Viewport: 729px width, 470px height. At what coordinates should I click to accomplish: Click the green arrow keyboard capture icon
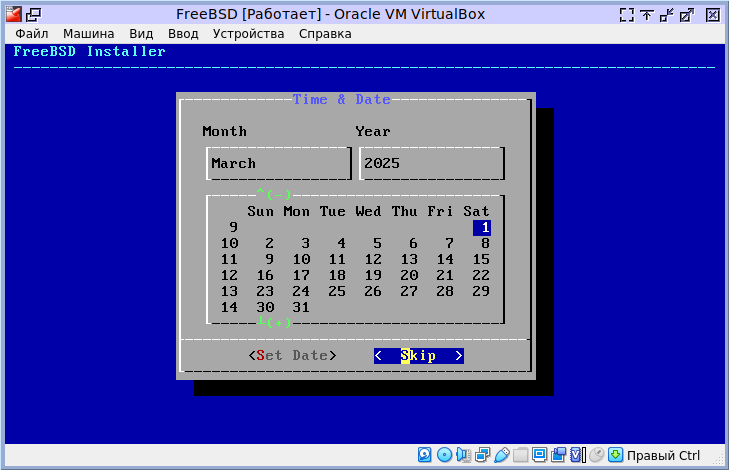616,455
